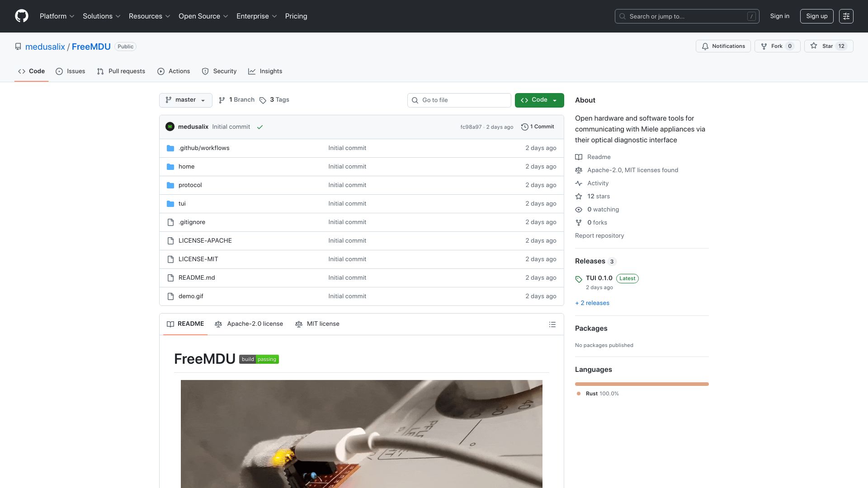Viewport: 868px width, 488px height.
Task: Click the Fork icon button
Action: (764, 47)
